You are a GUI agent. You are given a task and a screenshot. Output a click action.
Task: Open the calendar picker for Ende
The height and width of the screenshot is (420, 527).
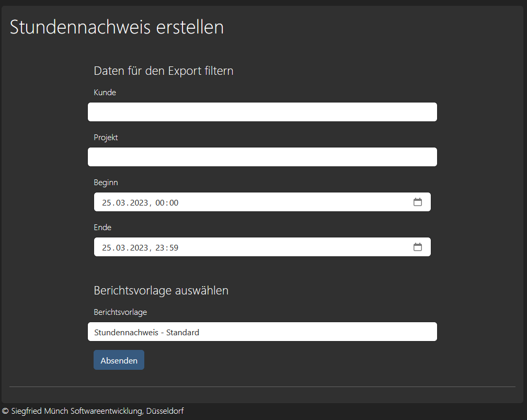click(x=418, y=246)
